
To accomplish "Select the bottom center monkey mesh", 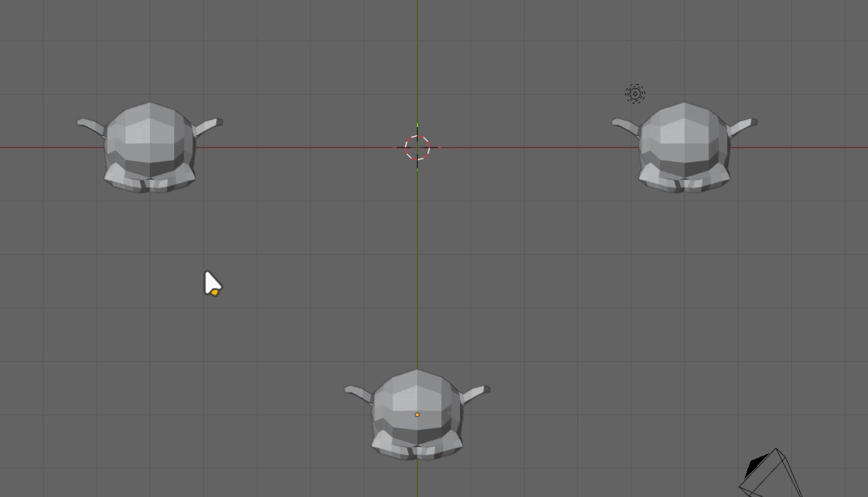I will 417,414.
